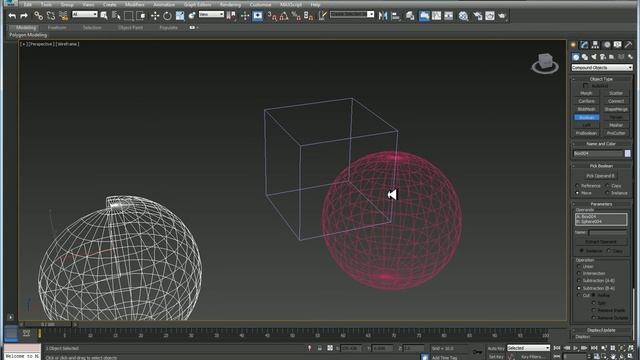Open the Rendering menu
Image resolution: width=640 pixels, height=360 pixels.
pyautogui.click(x=230, y=4)
